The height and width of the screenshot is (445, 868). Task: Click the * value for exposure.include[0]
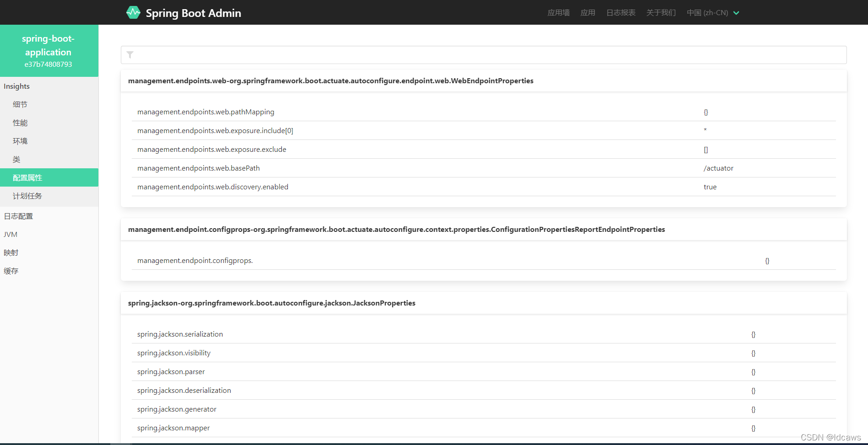705,130
